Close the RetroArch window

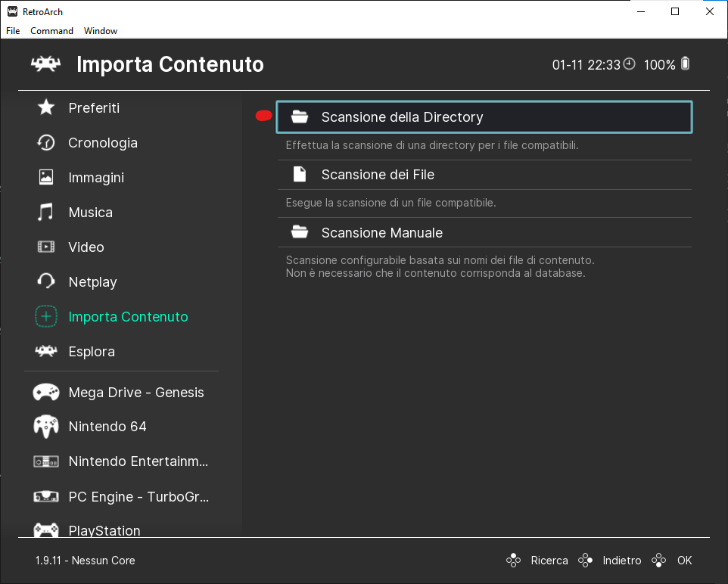click(709, 11)
